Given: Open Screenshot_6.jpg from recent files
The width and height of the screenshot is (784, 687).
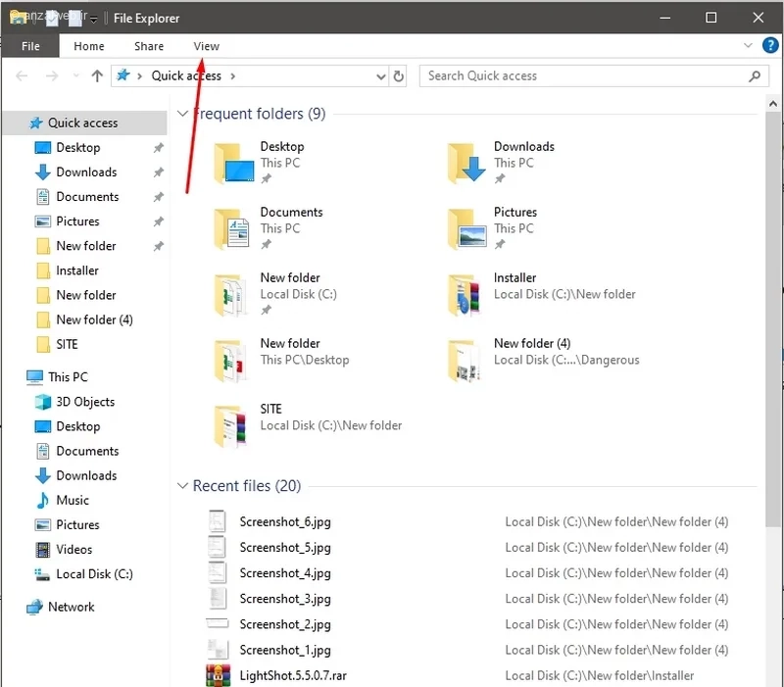Looking at the screenshot, I should [285, 521].
